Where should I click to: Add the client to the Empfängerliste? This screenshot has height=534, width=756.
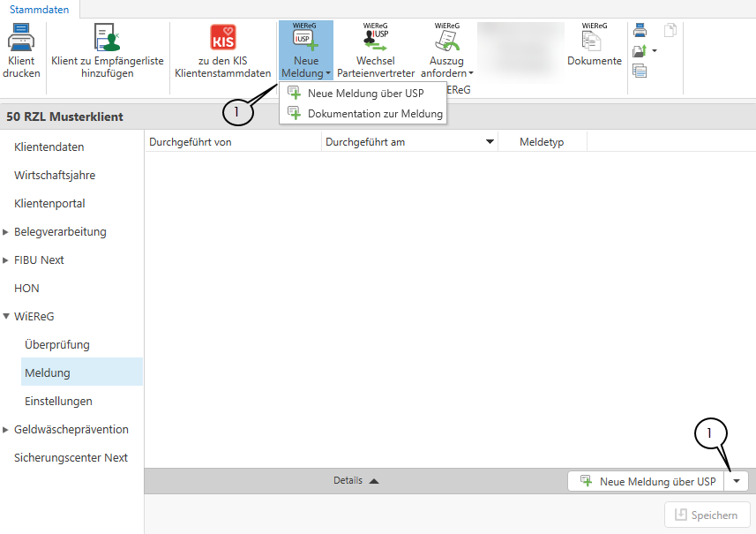107,38
